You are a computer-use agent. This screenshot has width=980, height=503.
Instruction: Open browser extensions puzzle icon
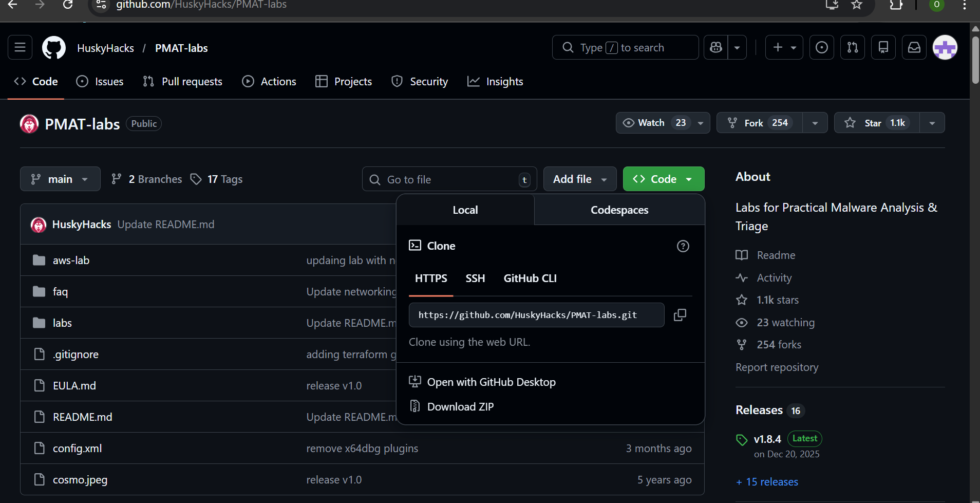pos(896,5)
